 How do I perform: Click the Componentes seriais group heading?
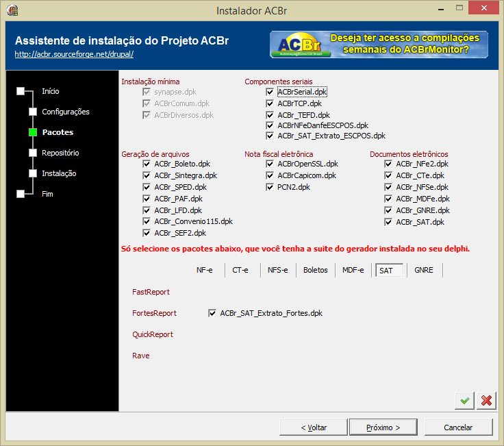pyautogui.click(x=278, y=82)
